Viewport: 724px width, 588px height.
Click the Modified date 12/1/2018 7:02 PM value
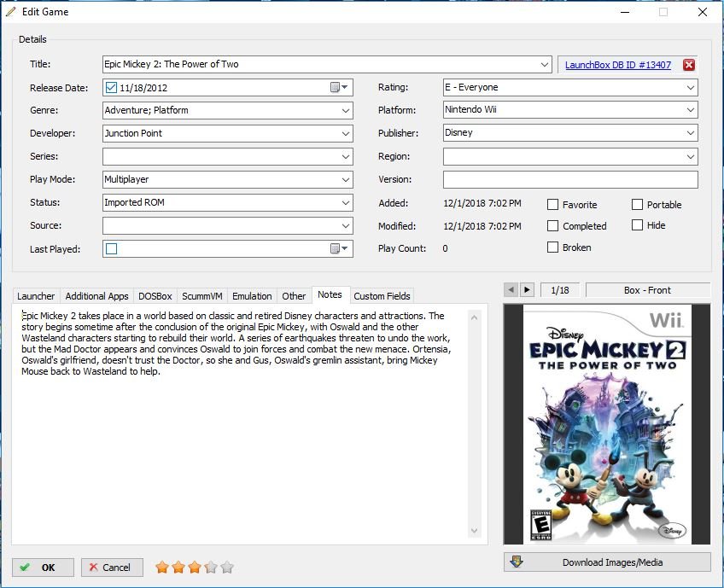click(482, 226)
